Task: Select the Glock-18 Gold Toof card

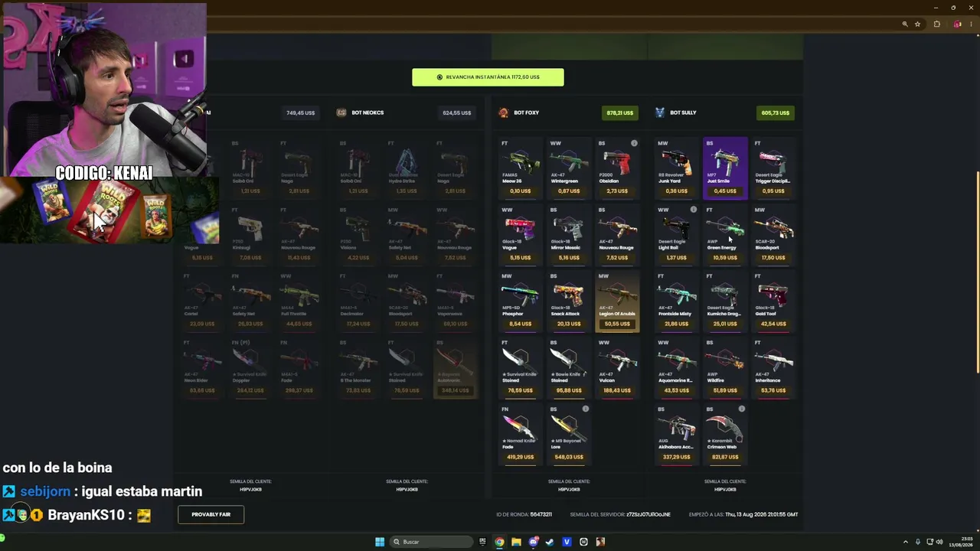Action: [773, 301]
